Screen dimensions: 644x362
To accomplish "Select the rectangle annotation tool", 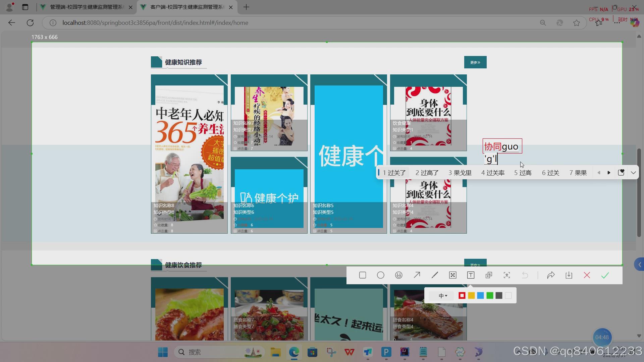I will (363, 275).
